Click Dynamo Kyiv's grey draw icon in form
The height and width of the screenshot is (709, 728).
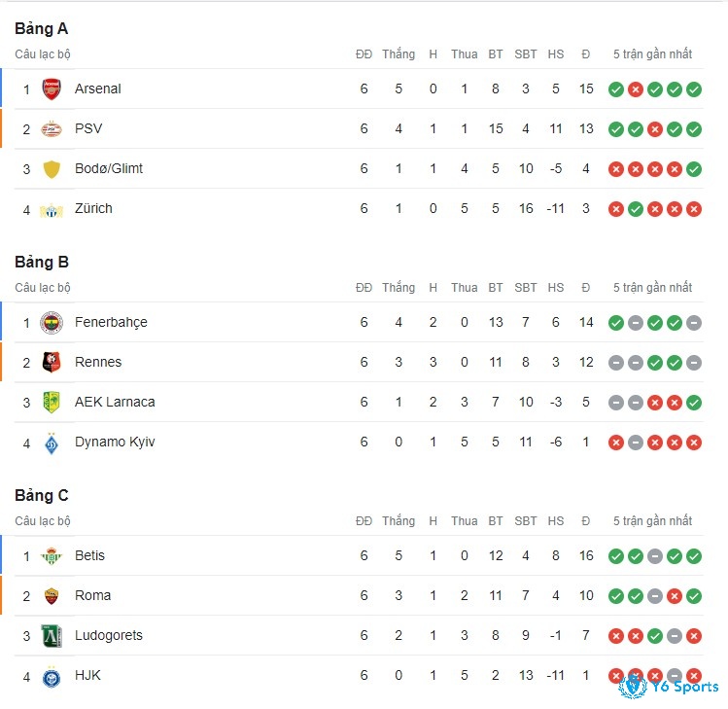click(636, 443)
